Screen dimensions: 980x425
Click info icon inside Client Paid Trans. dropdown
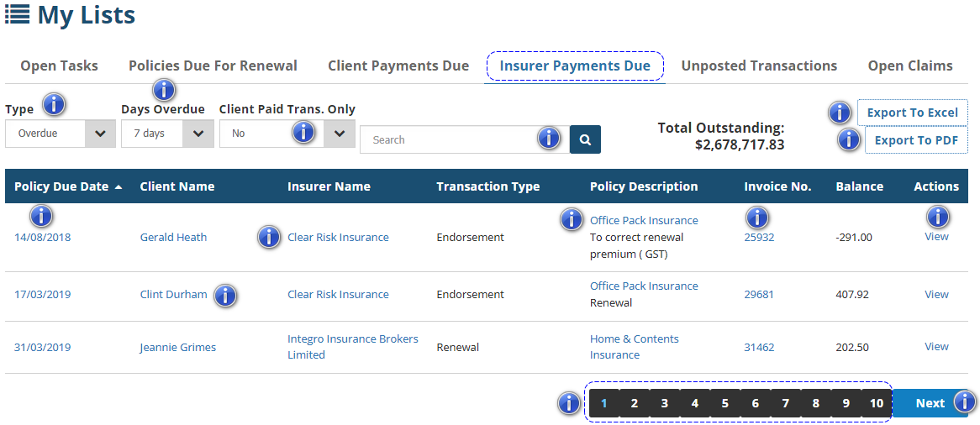pos(303,131)
